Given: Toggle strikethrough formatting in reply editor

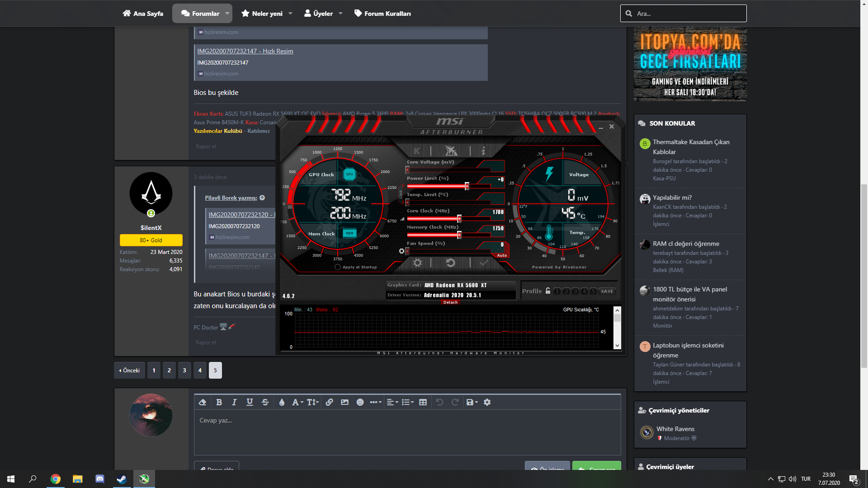Looking at the screenshot, I should (265, 402).
